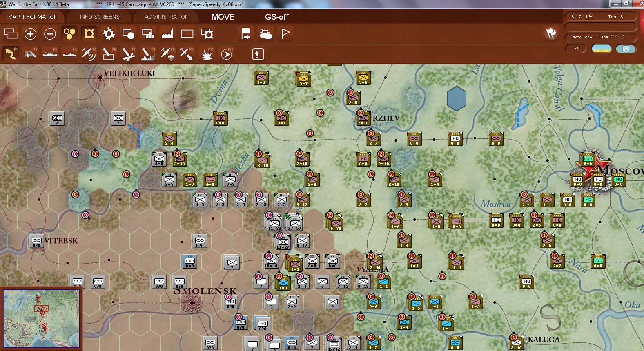Select the 3=9 unit counter
Viewport: 644px width, 351px height.
click(231, 180)
